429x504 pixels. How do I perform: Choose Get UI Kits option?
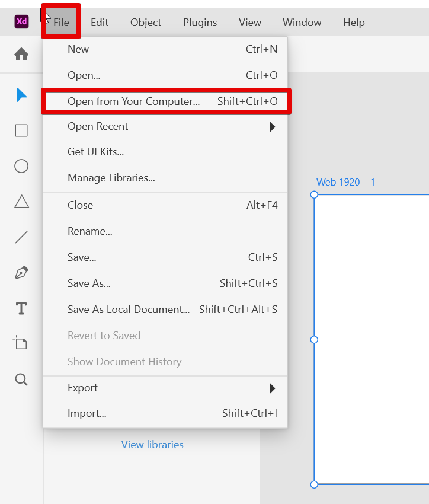(x=96, y=152)
